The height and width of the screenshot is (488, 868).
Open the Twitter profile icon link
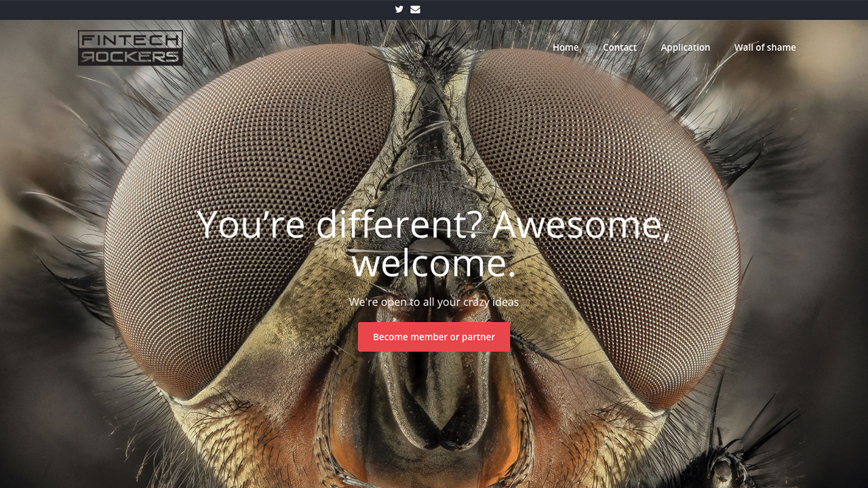click(x=399, y=9)
